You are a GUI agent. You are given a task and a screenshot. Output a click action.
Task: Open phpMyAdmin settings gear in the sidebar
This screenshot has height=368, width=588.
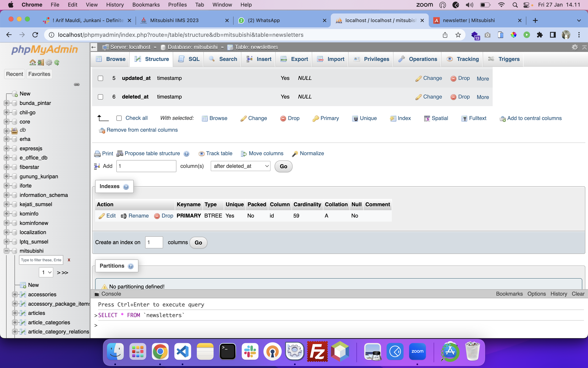[49, 63]
